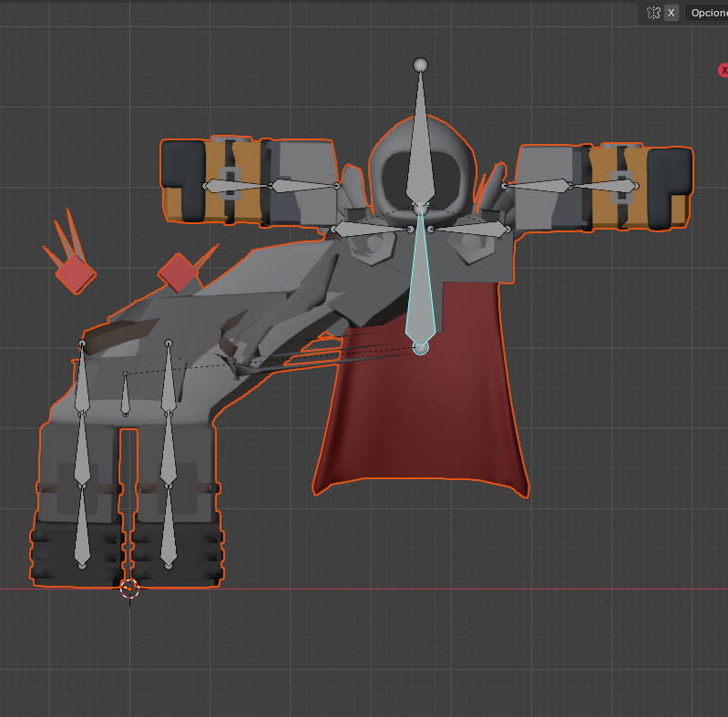Click the red diamond nearest the body
This screenshot has width=728, height=717.
pyautogui.click(x=179, y=272)
